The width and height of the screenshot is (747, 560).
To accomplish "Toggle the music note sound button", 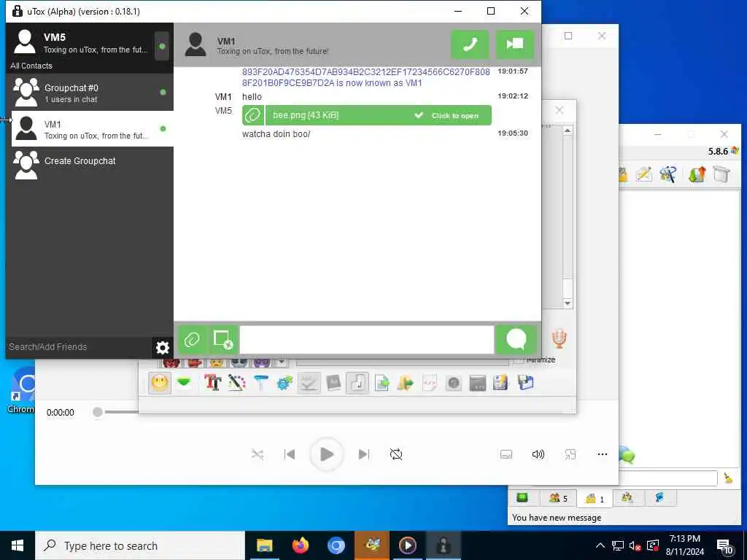I will coord(357,383).
